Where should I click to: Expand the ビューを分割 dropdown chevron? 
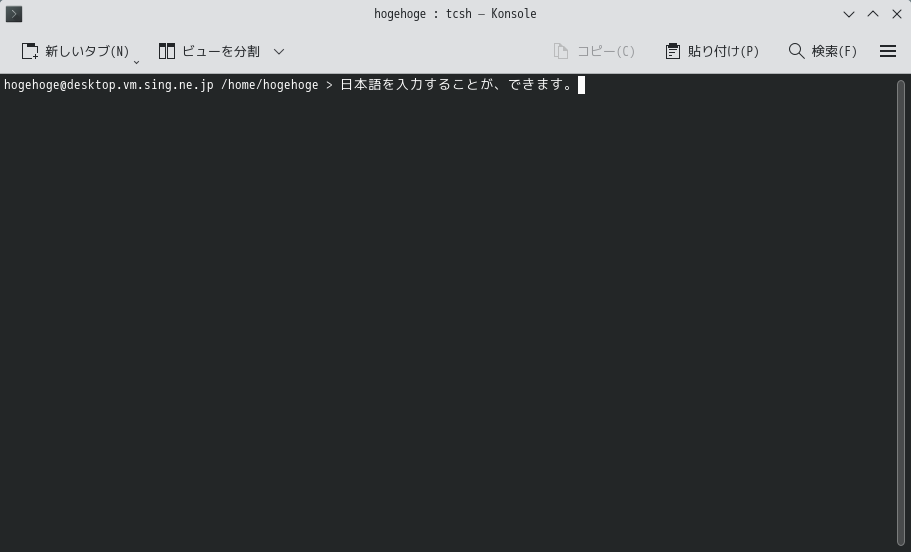(279, 51)
